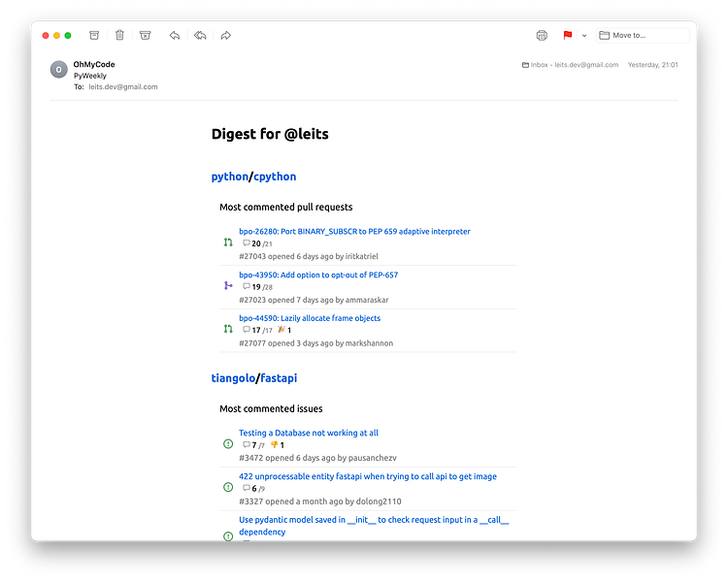Open the bpo-43950 opt-out of PEP-657 link
This screenshot has height=582, width=728.
point(318,275)
